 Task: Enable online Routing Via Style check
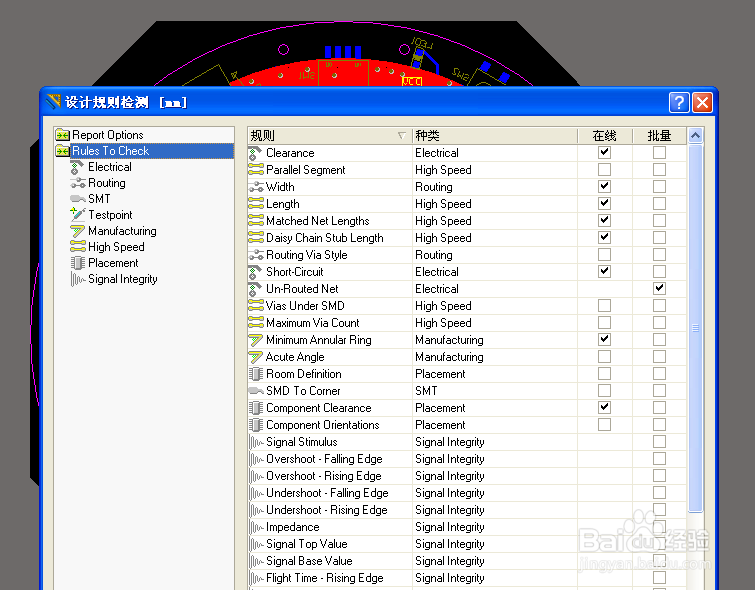point(604,254)
